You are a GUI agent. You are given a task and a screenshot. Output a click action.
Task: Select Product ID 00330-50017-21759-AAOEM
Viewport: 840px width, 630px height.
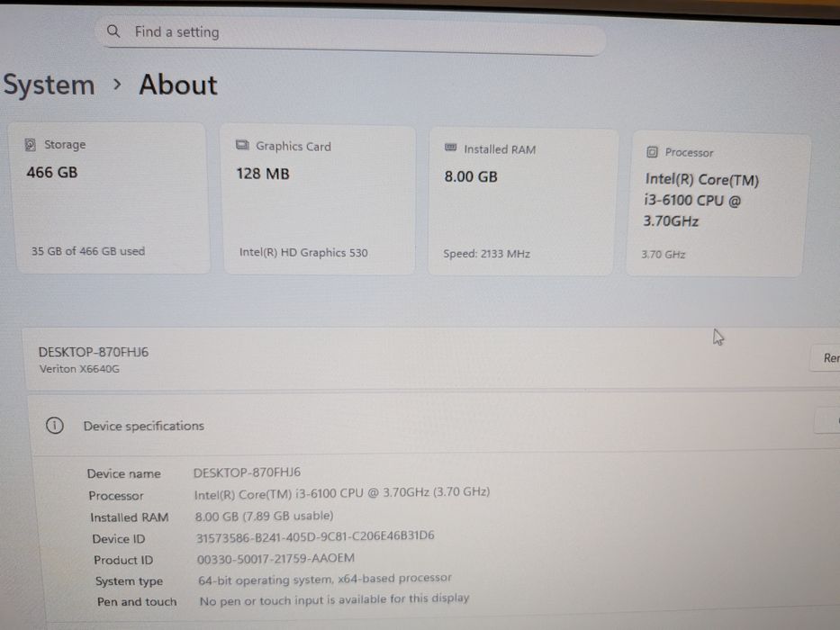275,559
